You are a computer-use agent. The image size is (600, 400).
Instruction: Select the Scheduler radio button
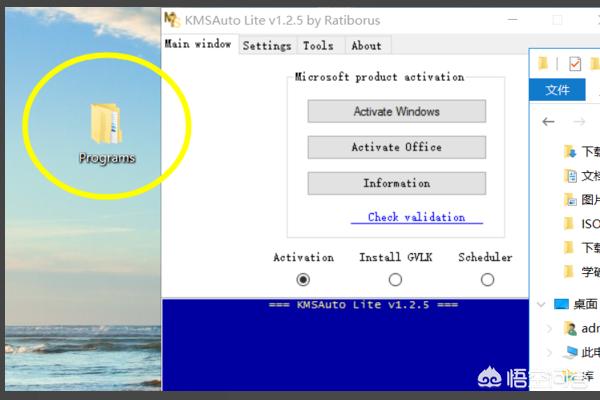[487, 279]
